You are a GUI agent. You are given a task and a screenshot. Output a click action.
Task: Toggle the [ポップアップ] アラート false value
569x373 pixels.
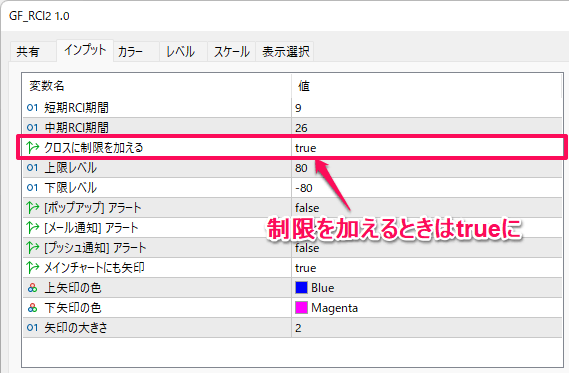tap(307, 208)
